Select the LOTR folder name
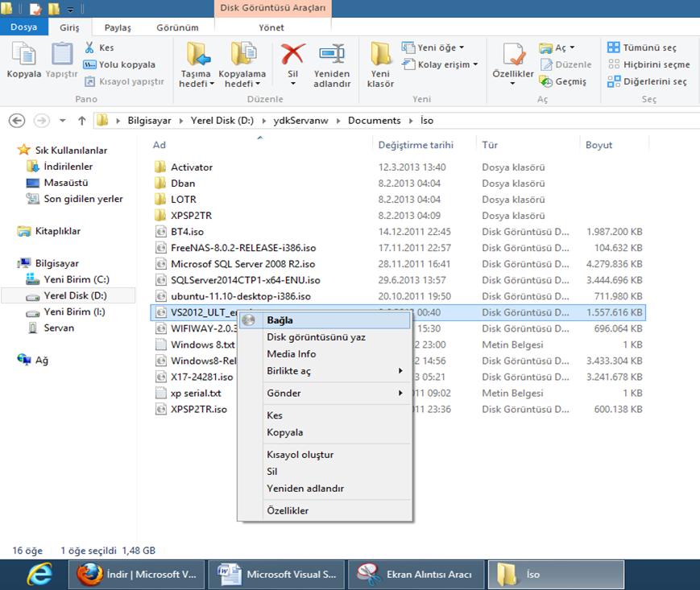 [x=184, y=200]
